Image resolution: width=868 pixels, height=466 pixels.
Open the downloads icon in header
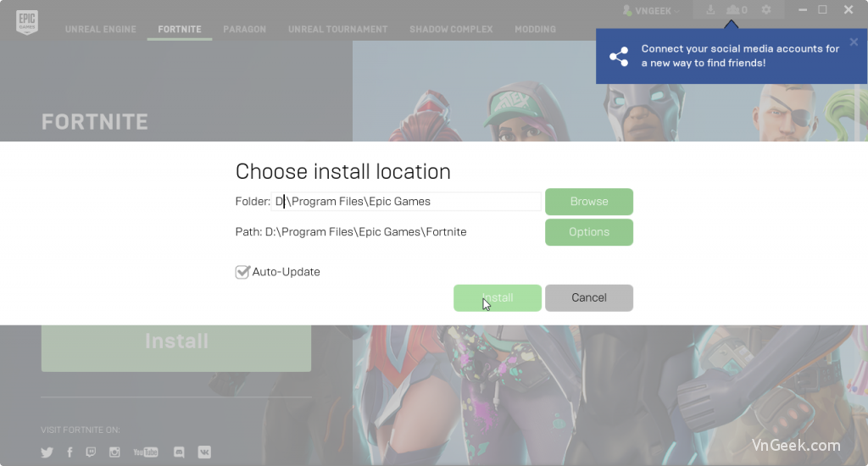710,10
